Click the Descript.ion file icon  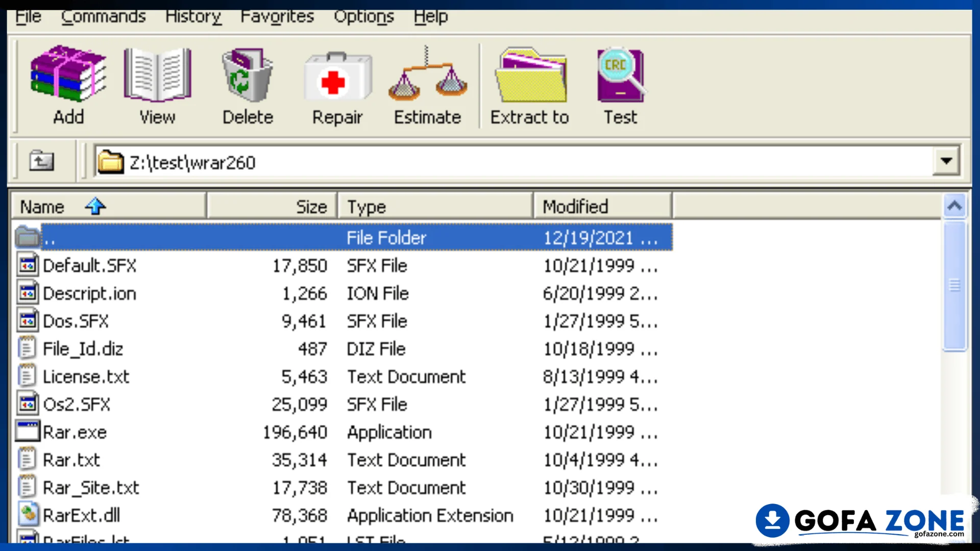(x=28, y=293)
